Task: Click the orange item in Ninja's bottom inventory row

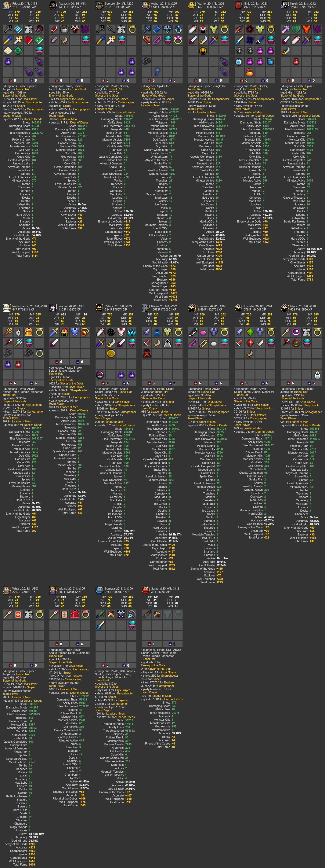Action: coord(250,72)
